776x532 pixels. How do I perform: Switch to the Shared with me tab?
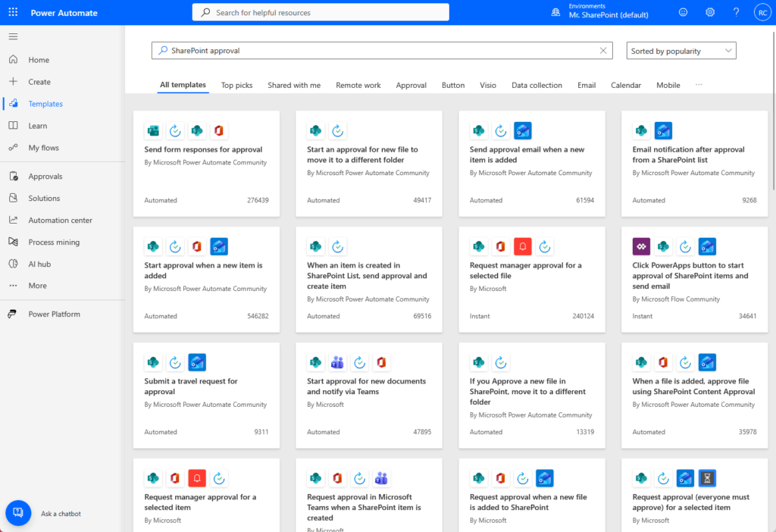(x=294, y=85)
